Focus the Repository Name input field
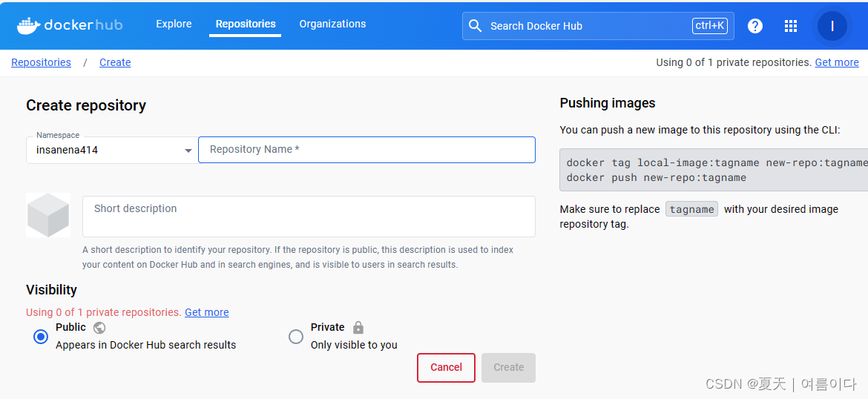This screenshot has width=868, height=399. [x=366, y=150]
